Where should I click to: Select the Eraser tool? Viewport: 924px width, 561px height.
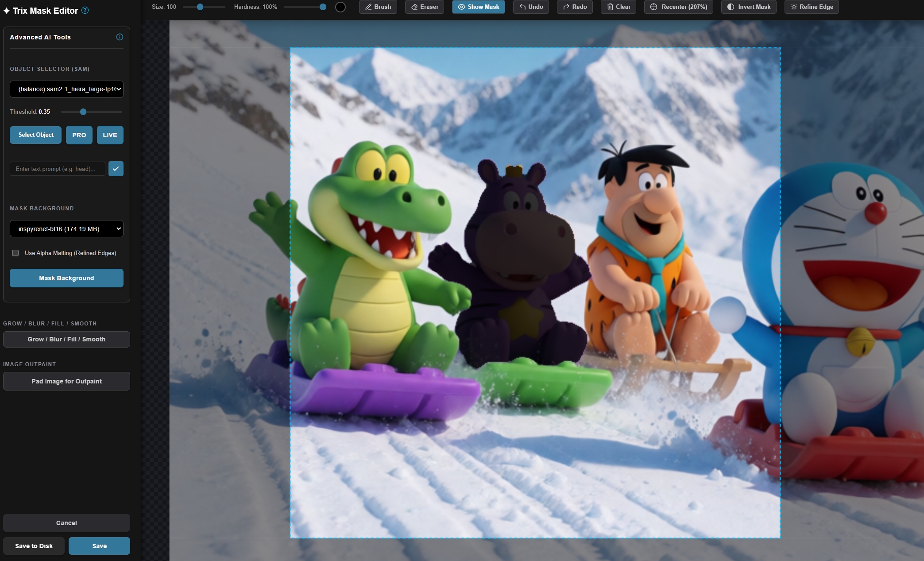click(x=425, y=7)
